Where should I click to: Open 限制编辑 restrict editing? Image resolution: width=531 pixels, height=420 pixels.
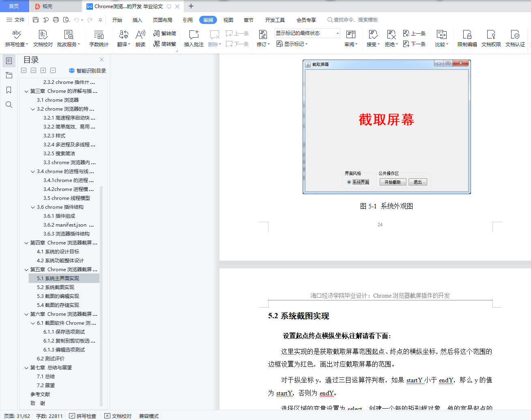(467, 38)
